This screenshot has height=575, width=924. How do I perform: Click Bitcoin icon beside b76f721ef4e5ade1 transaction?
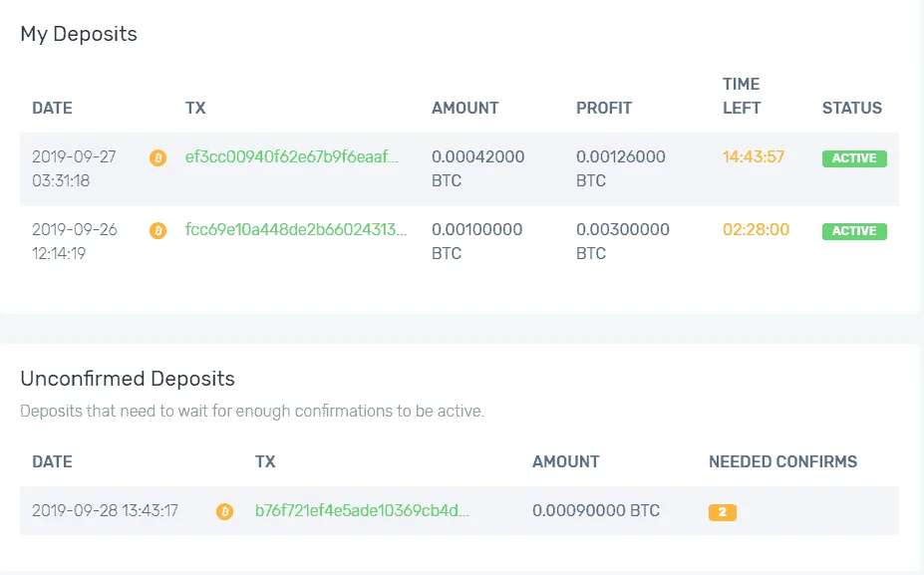pos(224,511)
